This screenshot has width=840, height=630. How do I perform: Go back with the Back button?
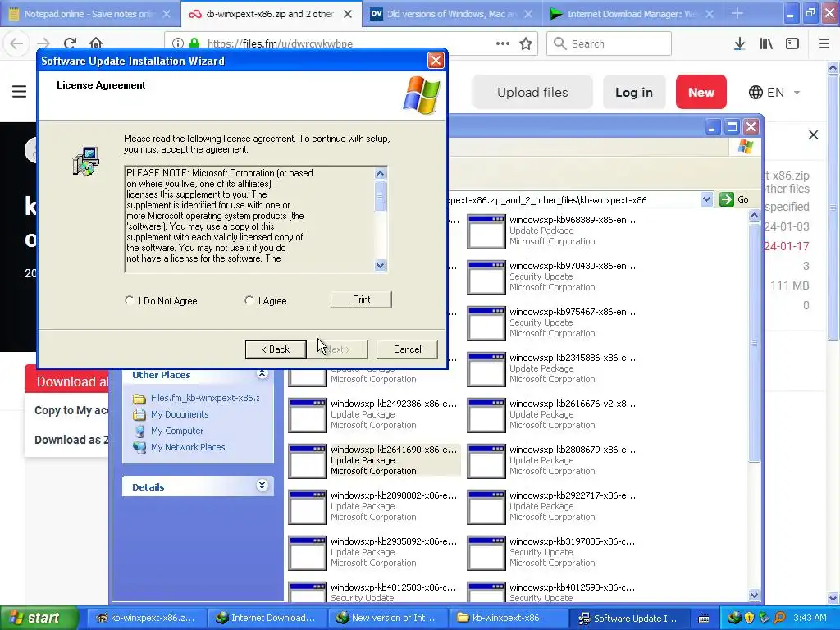point(276,349)
